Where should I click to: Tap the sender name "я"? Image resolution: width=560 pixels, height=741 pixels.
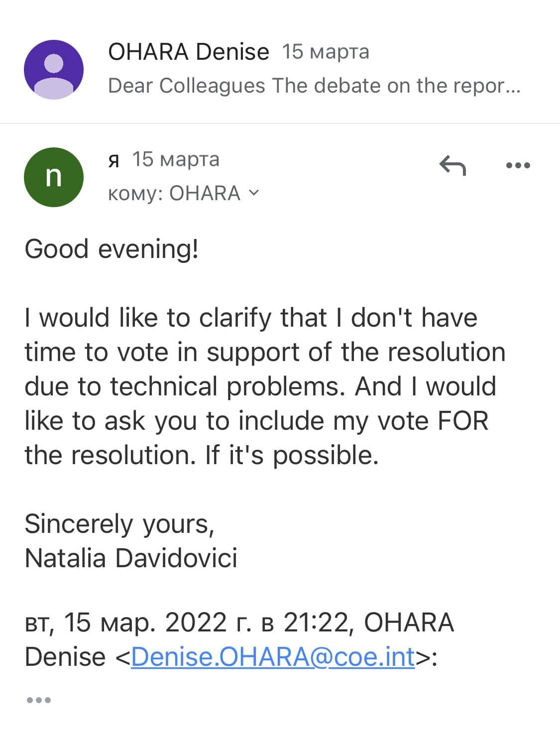click(113, 160)
